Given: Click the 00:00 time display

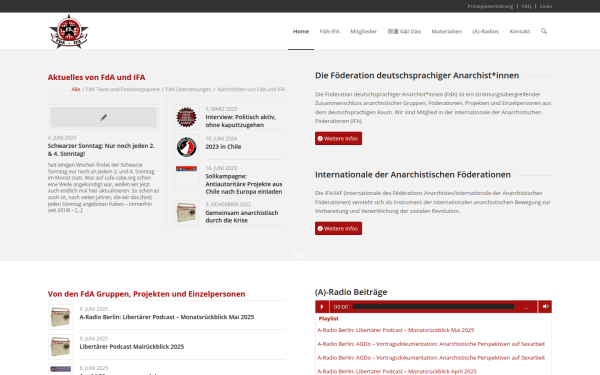Looking at the screenshot, I should (x=341, y=307).
